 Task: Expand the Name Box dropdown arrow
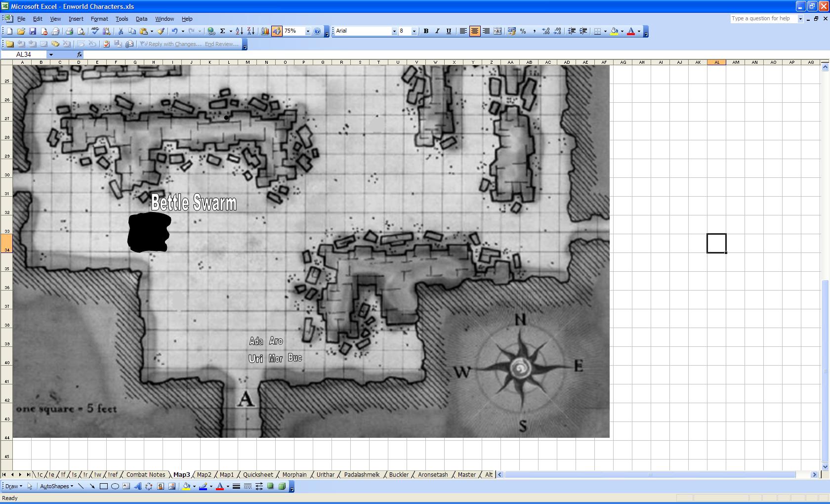coord(51,55)
